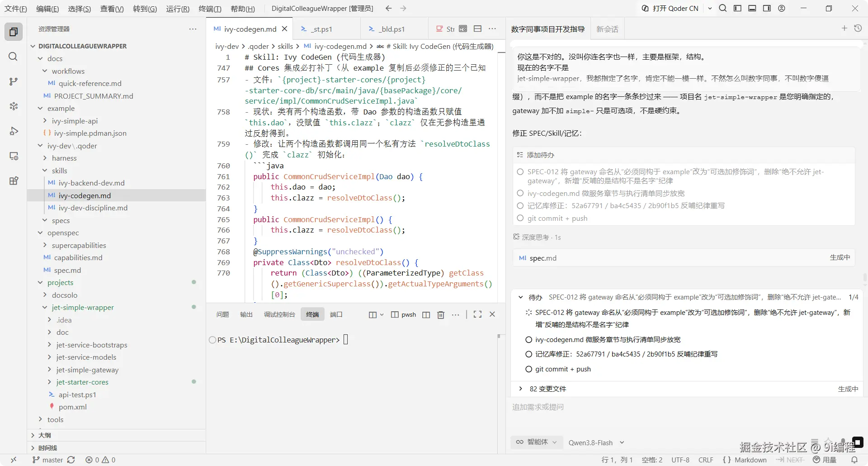868x466 pixels.
Task: Open the 文件(F) menu
Action: tap(16, 9)
